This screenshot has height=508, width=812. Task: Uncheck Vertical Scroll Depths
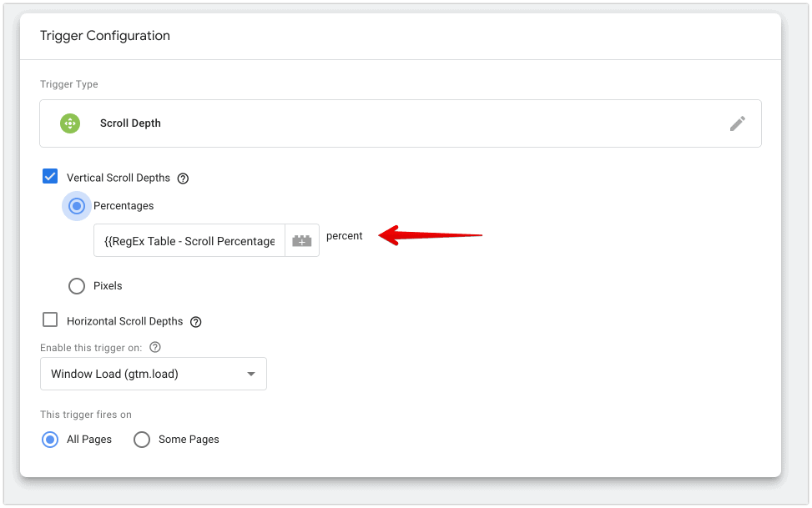pyautogui.click(x=50, y=176)
